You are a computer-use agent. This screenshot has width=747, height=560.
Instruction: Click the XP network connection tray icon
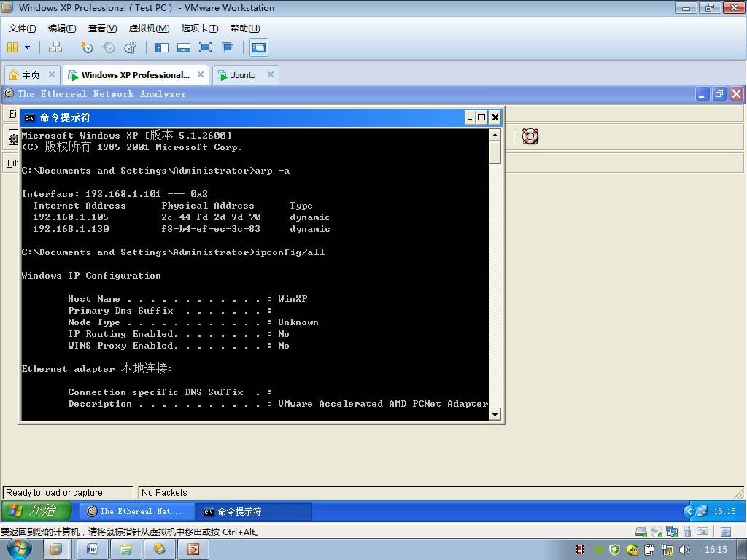[703, 511]
